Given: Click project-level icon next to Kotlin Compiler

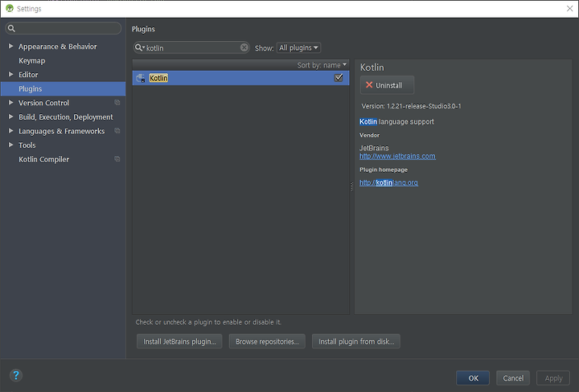Looking at the screenshot, I should click(117, 159).
